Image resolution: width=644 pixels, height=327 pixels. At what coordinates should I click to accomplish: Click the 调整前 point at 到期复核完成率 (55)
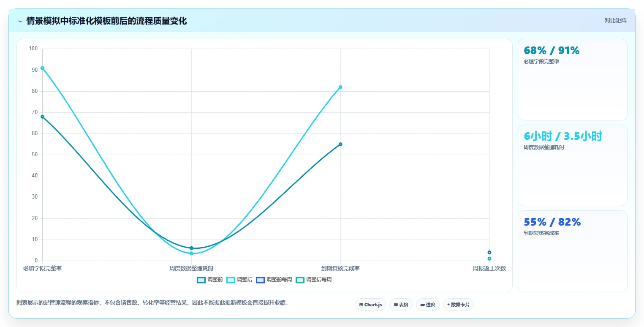click(340, 144)
